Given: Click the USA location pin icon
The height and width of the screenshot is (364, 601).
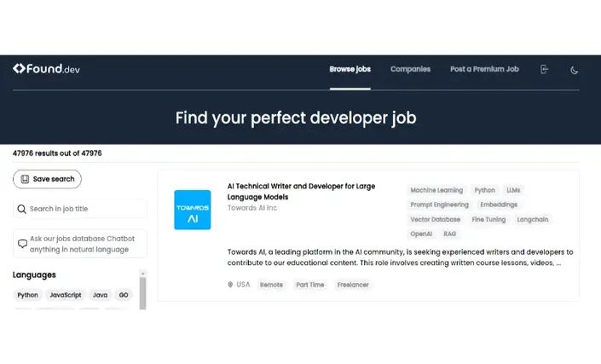Looking at the screenshot, I should [x=230, y=285].
